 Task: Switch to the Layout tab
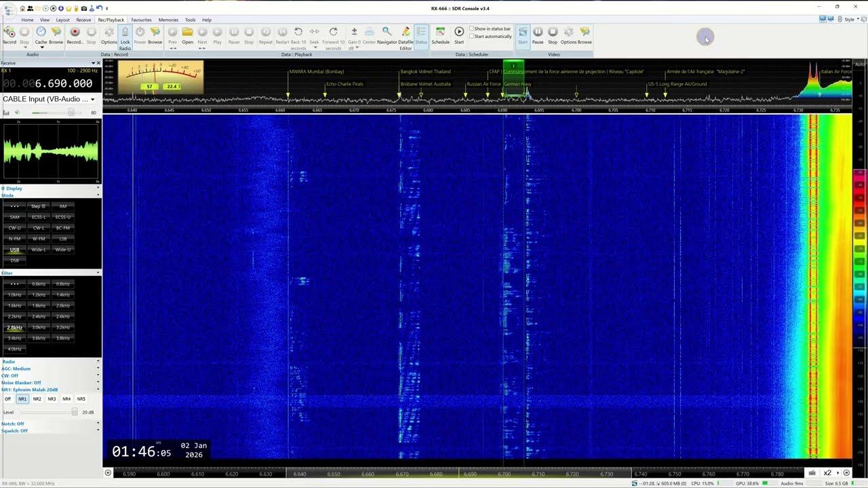pyautogui.click(x=63, y=20)
